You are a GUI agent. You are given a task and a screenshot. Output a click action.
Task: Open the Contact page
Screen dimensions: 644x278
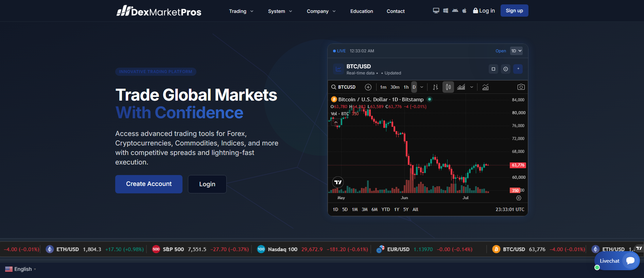pos(396,11)
